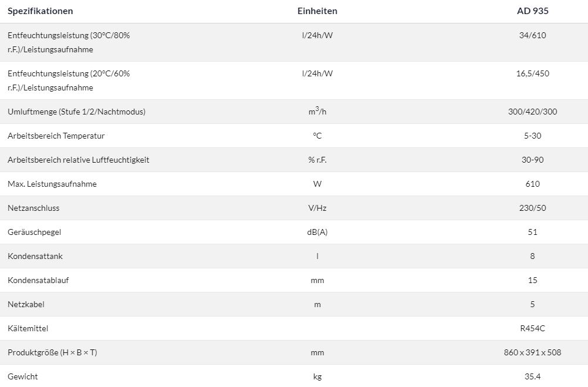
Task: Select the 16,5/450 value cell
Action: tap(532, 73)
